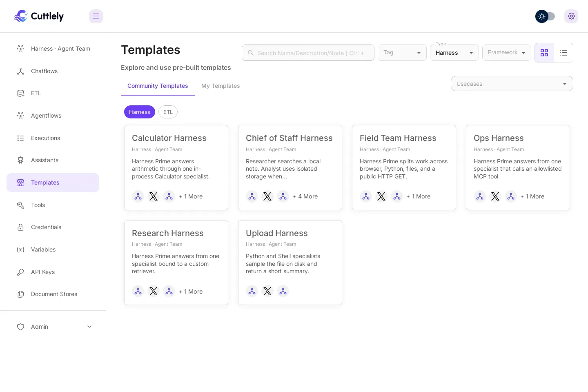Click X icon on Upload Harness card
This screenshot has width=588, height=392.
(267, 291)
